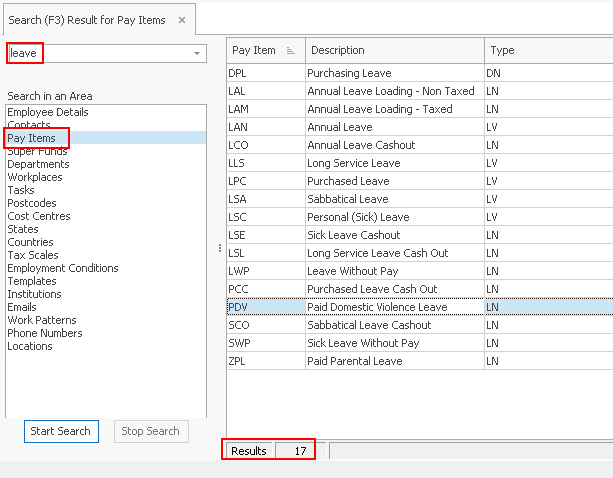Select the Annual Leave Loading - Taxed row
The height and width of the screenshot is (478, 613).
[x=420, y=109]
